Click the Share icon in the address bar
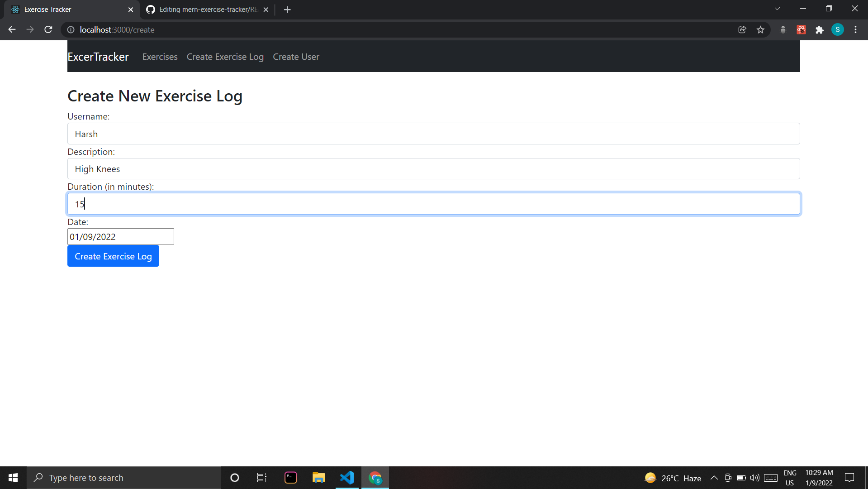Image resolution: width=868 pixels, height=489 pixels. click(x=742, y=29)
